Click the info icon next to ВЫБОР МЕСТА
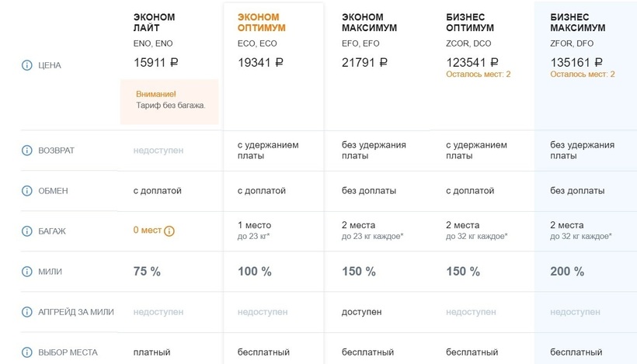Viewport: 637px width, 364px height. pyautogui.click(x=27, y=352)
